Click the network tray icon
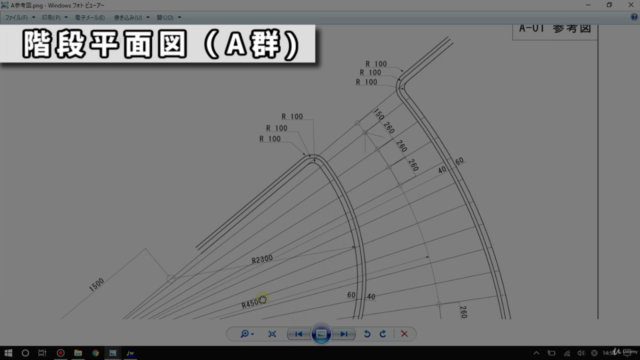The image size is (640, 360). [x=567, y=353]
